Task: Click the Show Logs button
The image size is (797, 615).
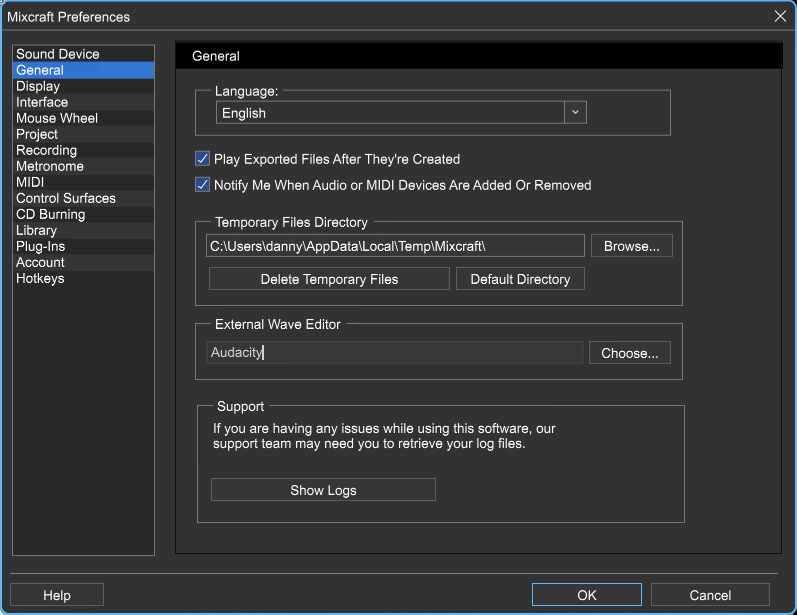Action: click(323, 490)
